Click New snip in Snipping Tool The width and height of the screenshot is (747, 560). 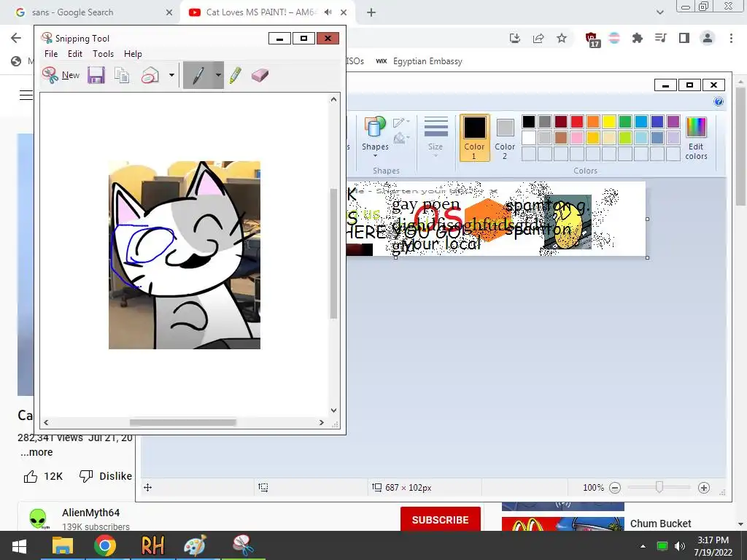tap(61, 75)
